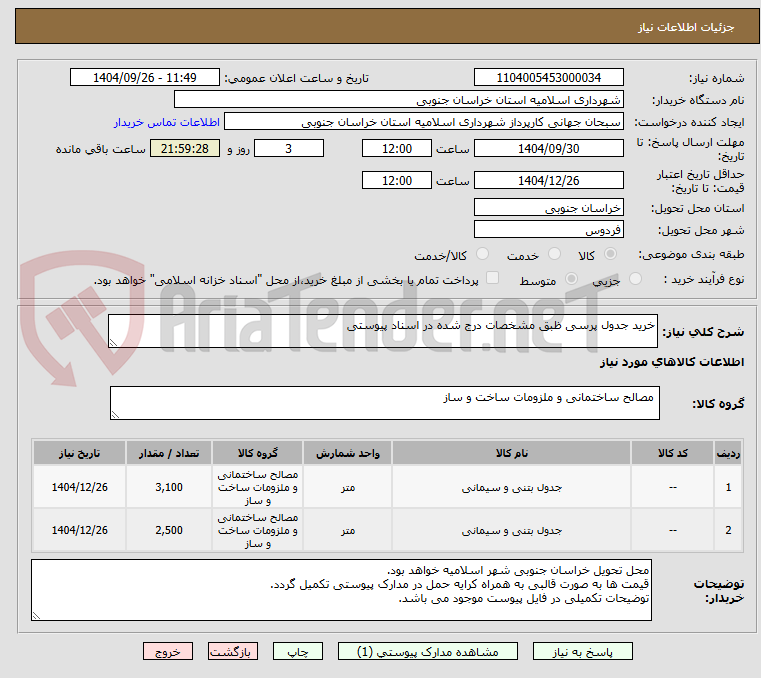Click the گروه کالا table column header
Image resolution: width=761 pixels, height=678 pixels.
257,453
